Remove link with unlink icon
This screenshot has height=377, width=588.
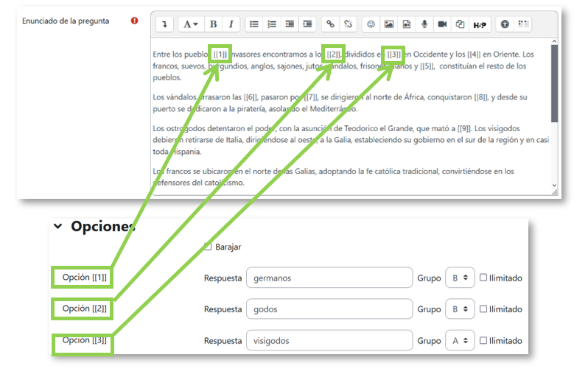click(349, 24)
